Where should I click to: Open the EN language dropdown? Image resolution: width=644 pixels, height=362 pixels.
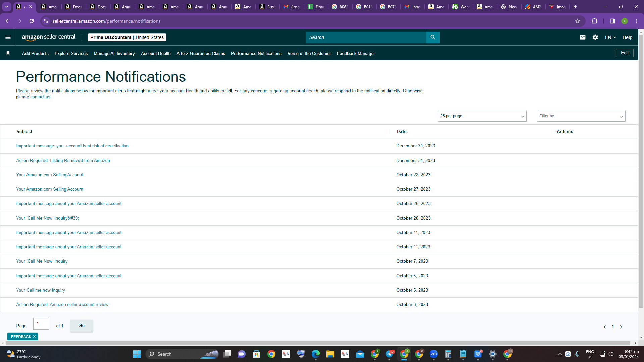point(610,37)
